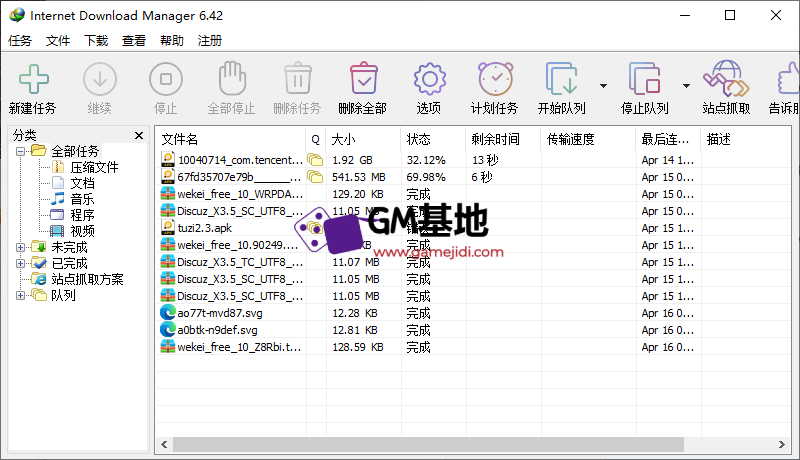Select 压缩文件 category
This screenshot has width=800, height=460.
pos(94,167)
